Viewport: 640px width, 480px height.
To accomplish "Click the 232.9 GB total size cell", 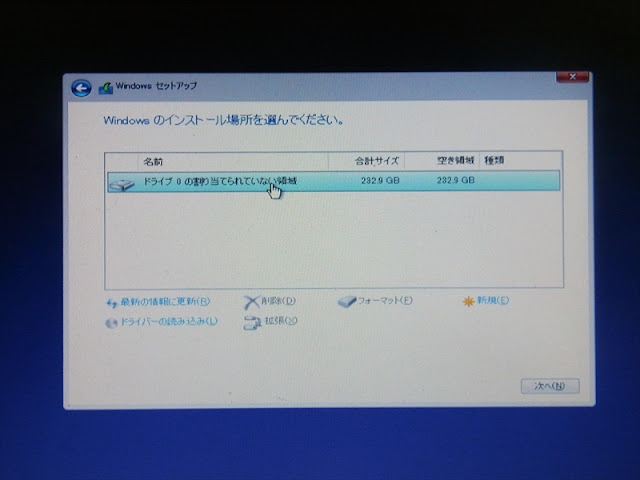I will [x=380, y=180].
